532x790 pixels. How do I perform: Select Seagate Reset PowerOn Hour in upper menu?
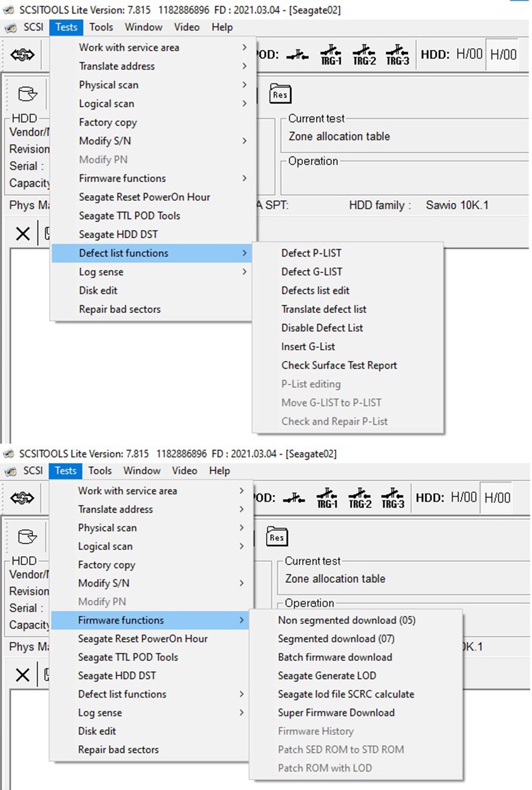click(153, 197)
